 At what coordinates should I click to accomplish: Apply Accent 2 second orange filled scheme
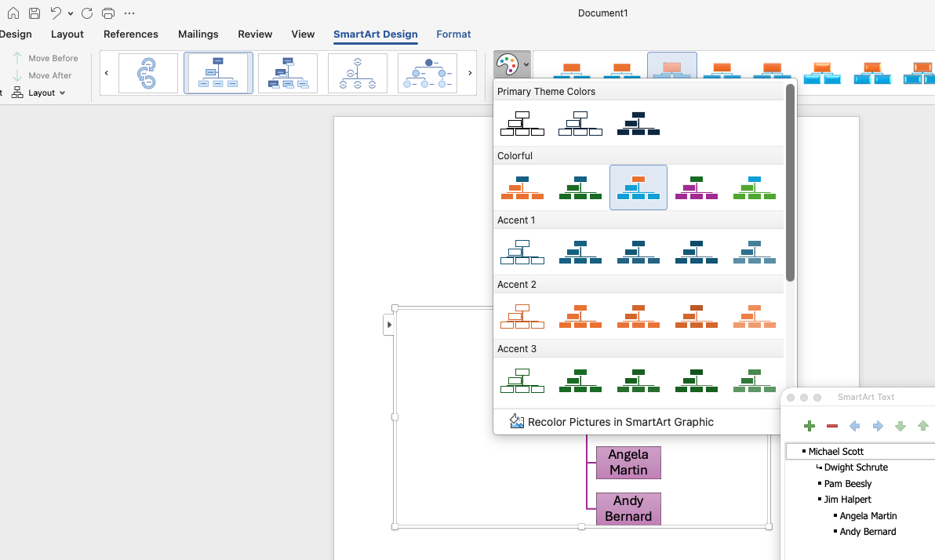point(580,317)
